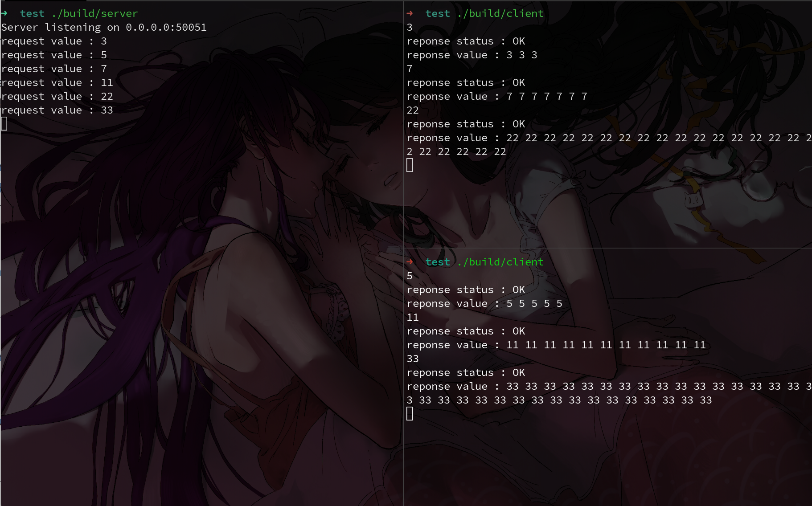Click input '11' in bottom client pane
Viewport: 812px width, 506px height.
coord(413,318)
